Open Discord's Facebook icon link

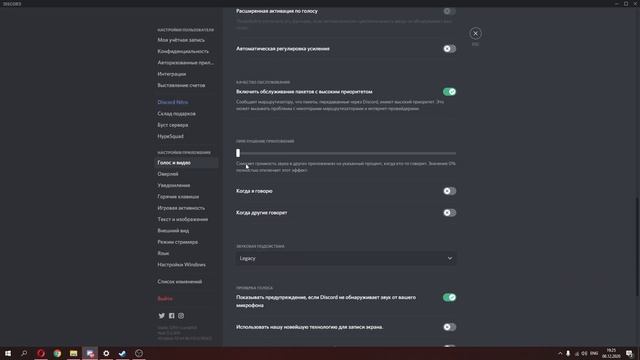pos(171,316)
